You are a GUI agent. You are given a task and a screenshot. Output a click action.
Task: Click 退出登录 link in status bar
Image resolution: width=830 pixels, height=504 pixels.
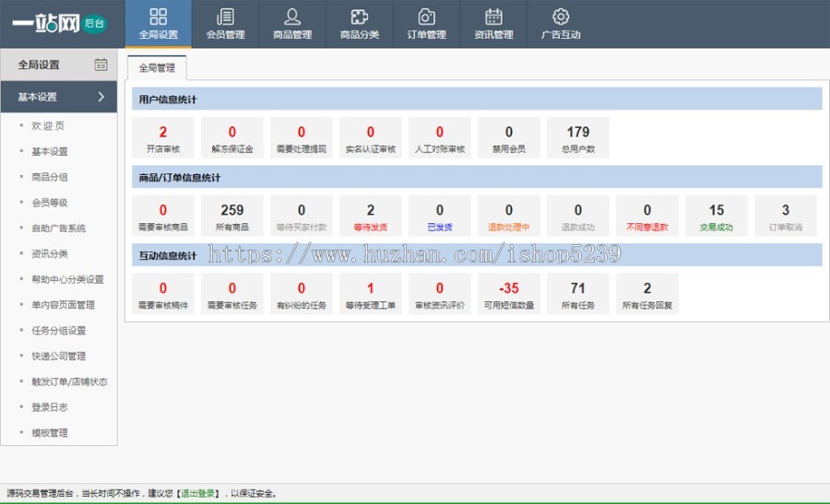(x=199, y=494)
